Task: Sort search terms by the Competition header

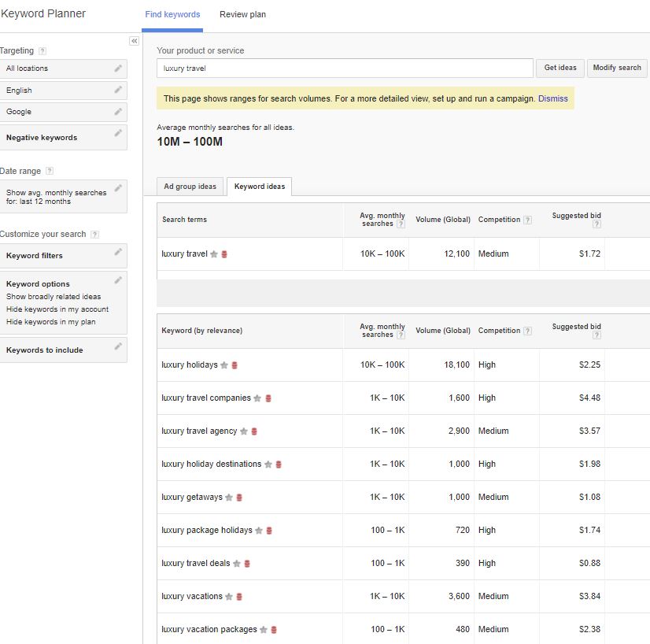Action: (499, 220)
